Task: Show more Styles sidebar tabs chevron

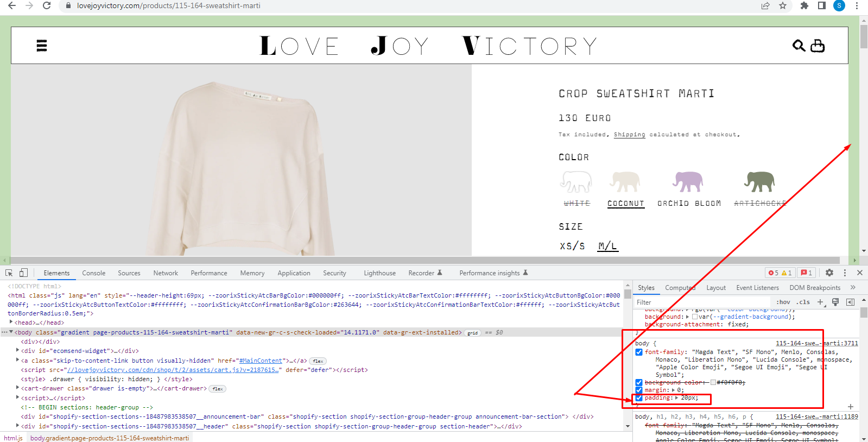Action: point(853,287)
